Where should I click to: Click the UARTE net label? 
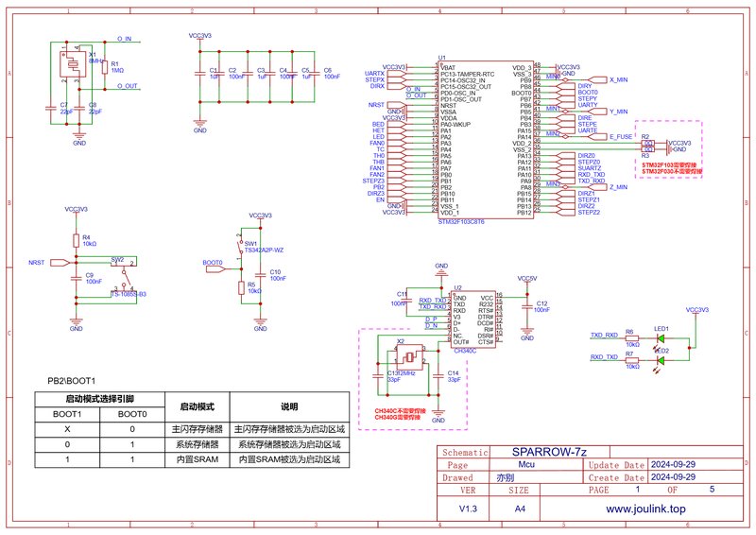click(588, 130)
